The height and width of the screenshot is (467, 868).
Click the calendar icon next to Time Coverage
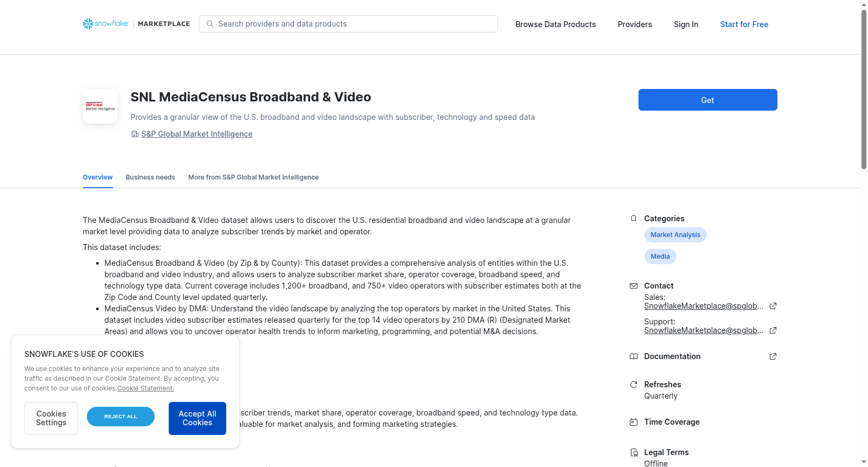pyautogui.click(x=634, y=422)
